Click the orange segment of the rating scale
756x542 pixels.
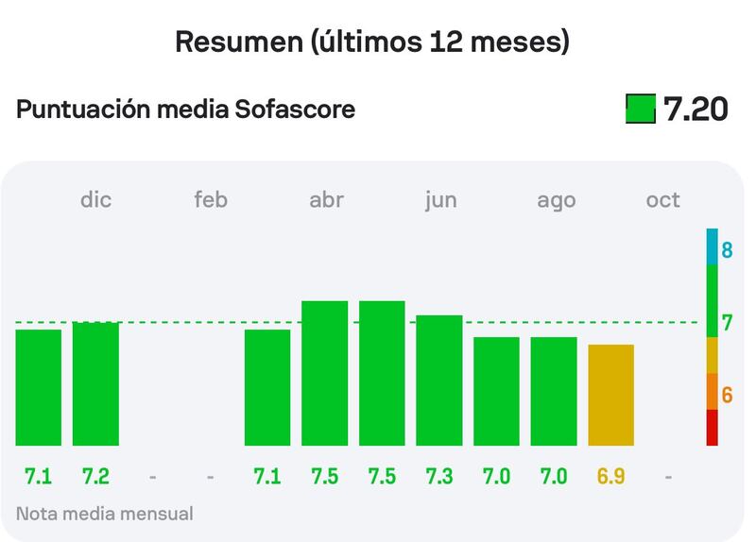(713, 392)
